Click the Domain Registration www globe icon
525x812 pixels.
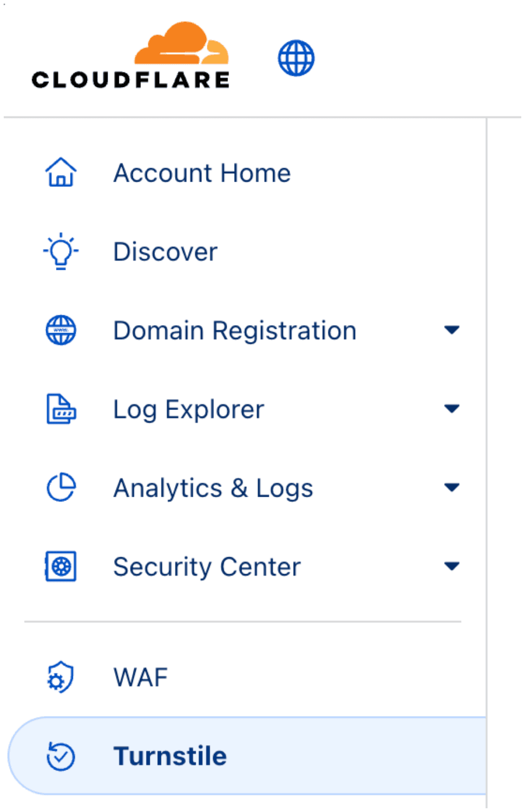click(x=61, y=330)
